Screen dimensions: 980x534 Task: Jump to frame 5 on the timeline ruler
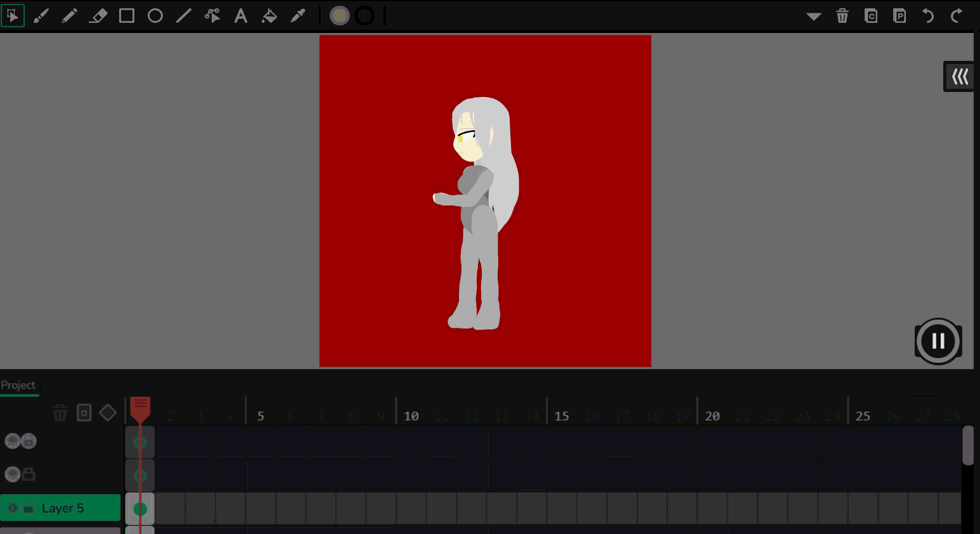(261, 416)
